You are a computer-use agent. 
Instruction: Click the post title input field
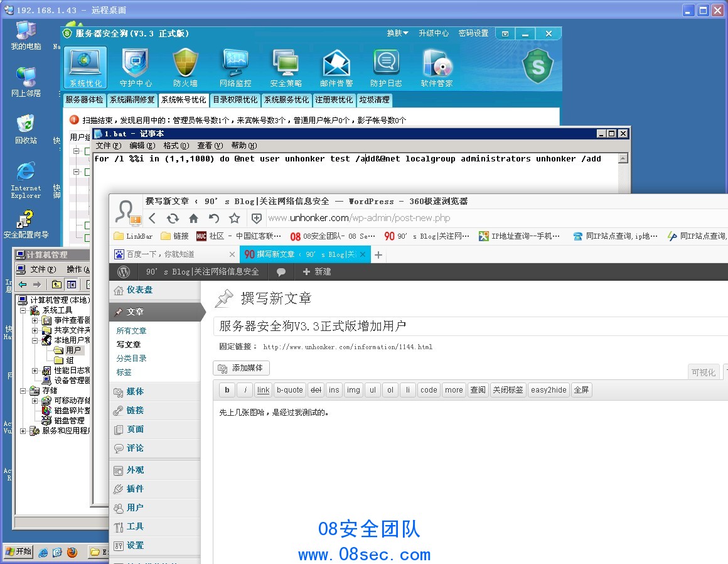[x=470, y=326]
